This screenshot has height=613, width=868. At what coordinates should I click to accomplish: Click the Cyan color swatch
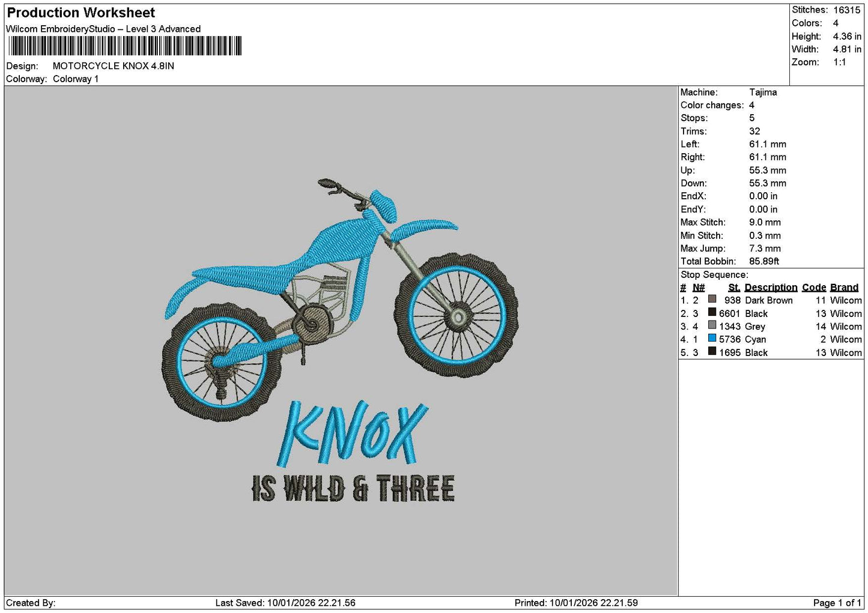coord(712,338)
